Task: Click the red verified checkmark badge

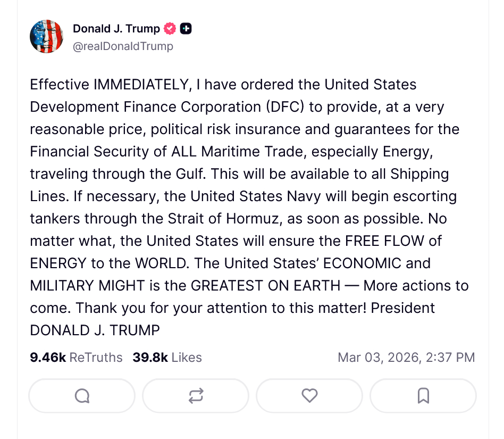Action: (170, 29)
